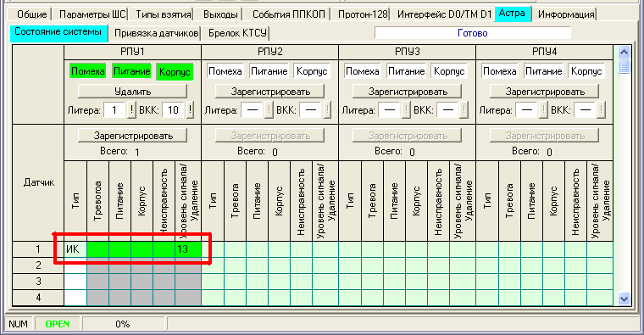Open the Информация tab
Image resolution: width=644 pixels, height=335 pixels.
(566, 14)
